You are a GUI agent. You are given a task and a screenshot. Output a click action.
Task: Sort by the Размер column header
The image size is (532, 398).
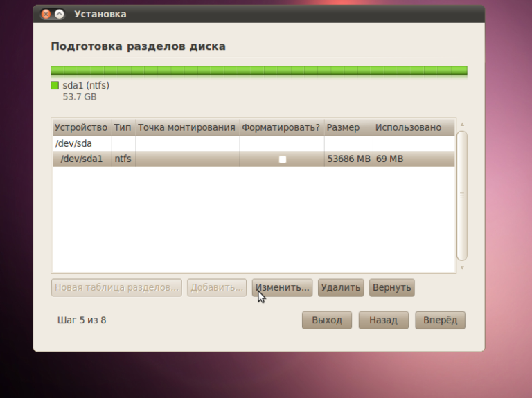[x=348, y=127]
